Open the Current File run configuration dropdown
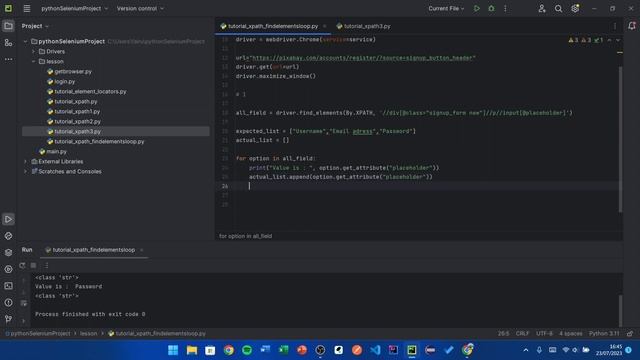Image resolution: width=640 pixels, height=360 pixels. [x=446, y=8]
